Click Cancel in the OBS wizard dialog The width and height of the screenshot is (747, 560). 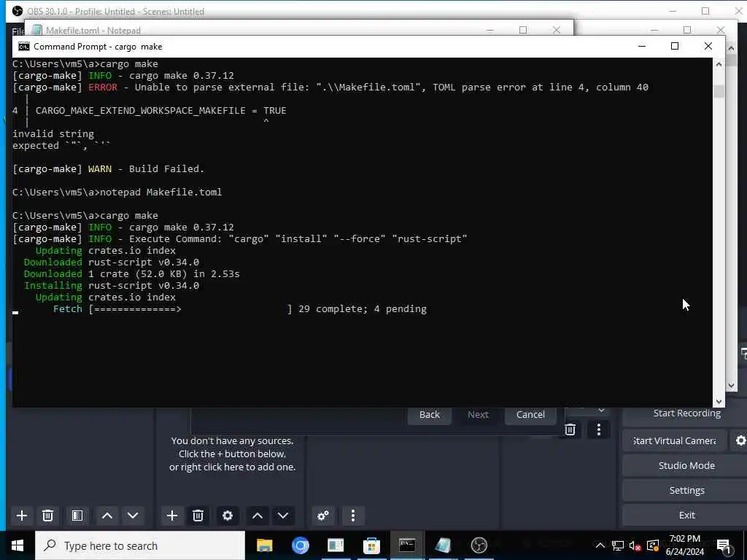click(x=530, y=415)
